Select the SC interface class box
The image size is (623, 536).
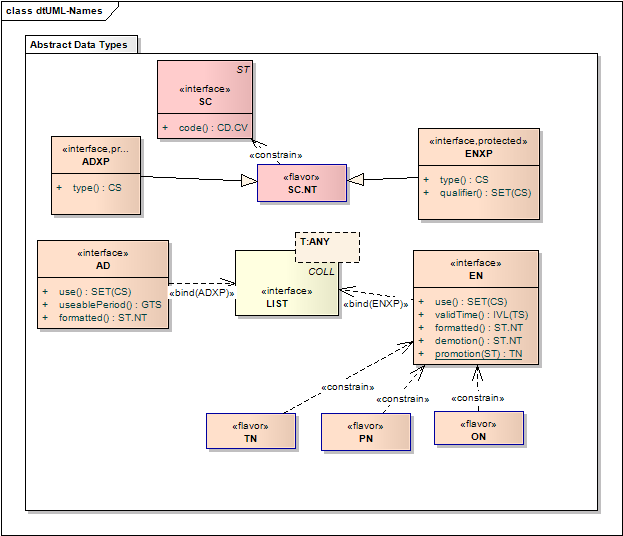coord(205,99)
